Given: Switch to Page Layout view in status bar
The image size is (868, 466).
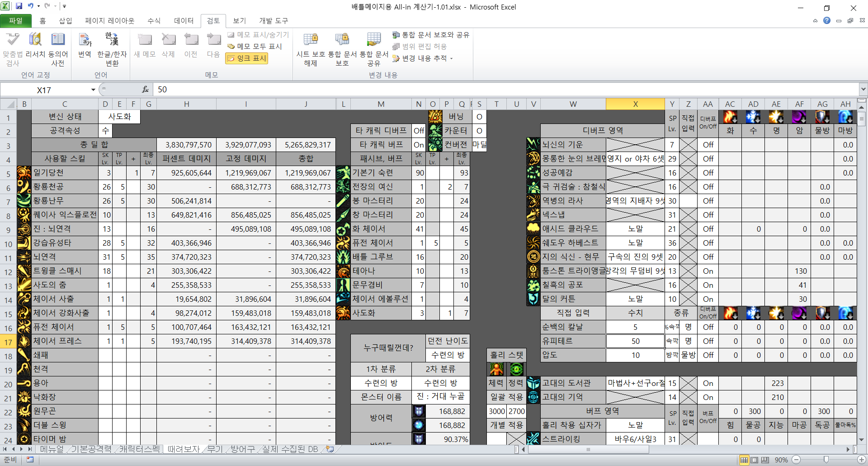Looking at the screenshot, I should pos(755,460).
